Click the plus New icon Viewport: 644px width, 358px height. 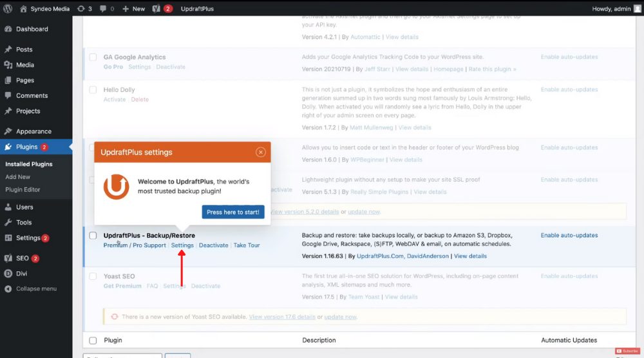(x=126, y=8)
